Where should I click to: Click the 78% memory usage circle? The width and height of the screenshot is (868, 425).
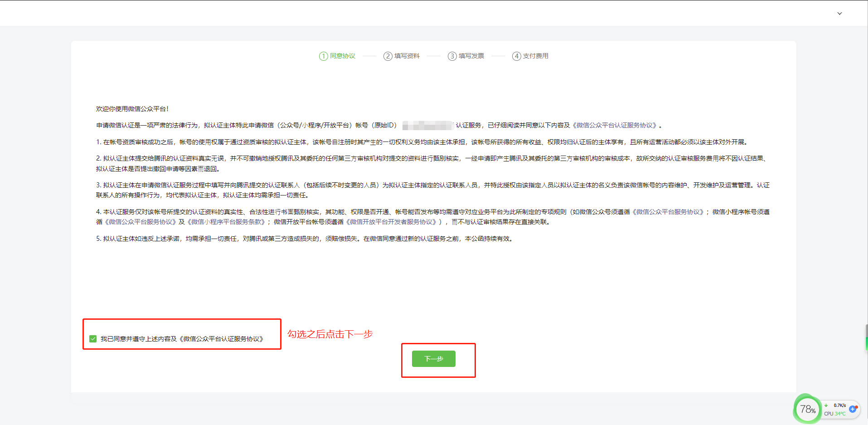coord(807,410)
